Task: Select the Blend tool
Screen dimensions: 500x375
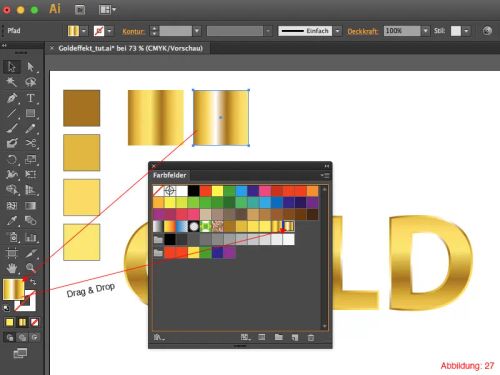Action: pos(31,220)
